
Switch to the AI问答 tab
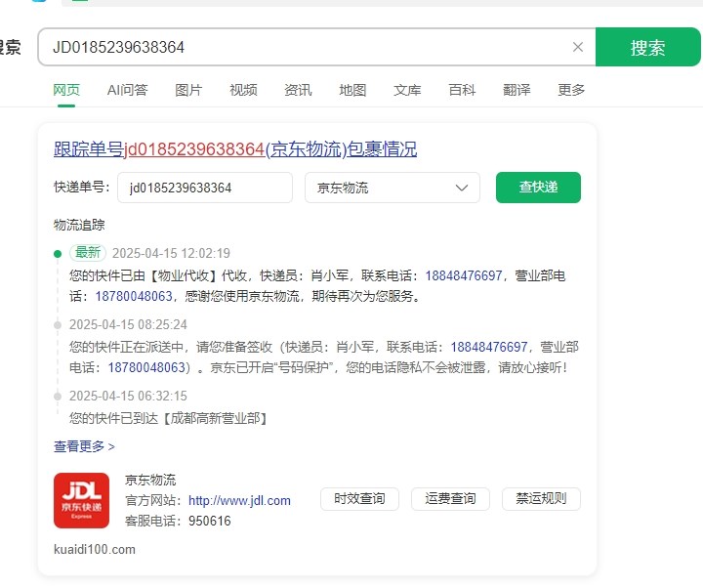tap(127, 90)
